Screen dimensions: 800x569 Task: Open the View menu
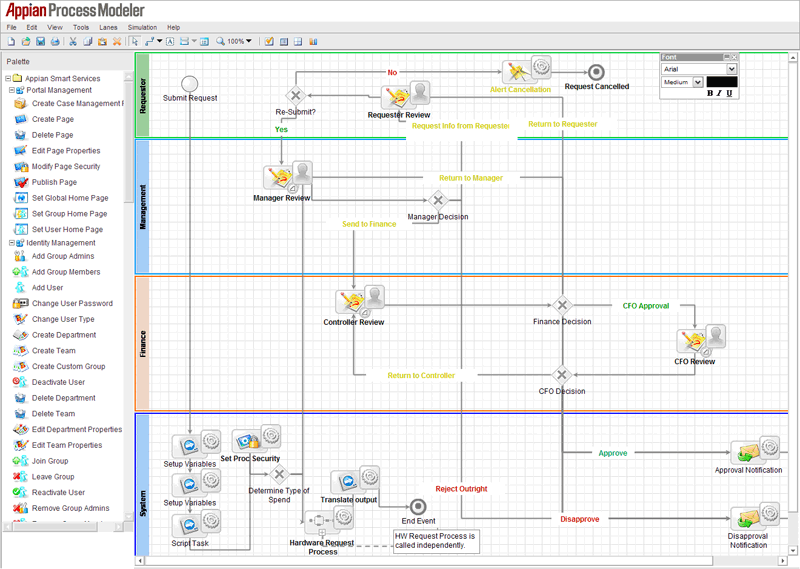tap(55, 28)
